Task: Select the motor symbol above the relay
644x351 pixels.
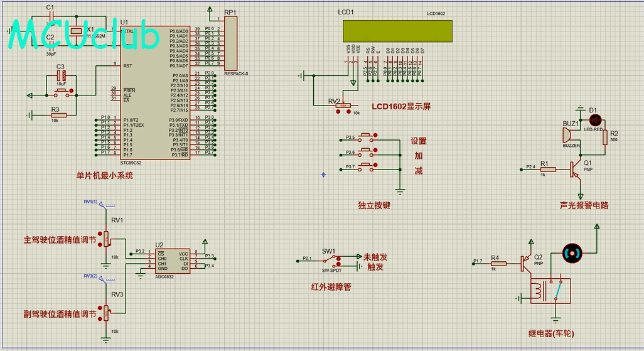Action: click(571, 252)
